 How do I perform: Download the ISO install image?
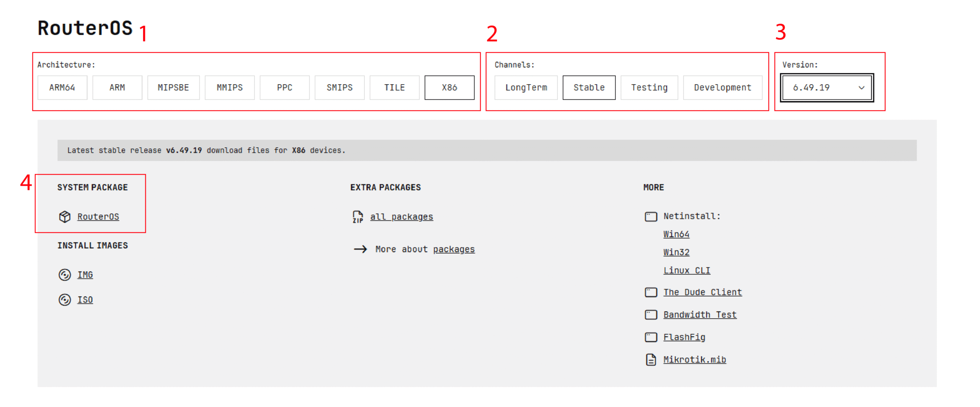(85, 300)
